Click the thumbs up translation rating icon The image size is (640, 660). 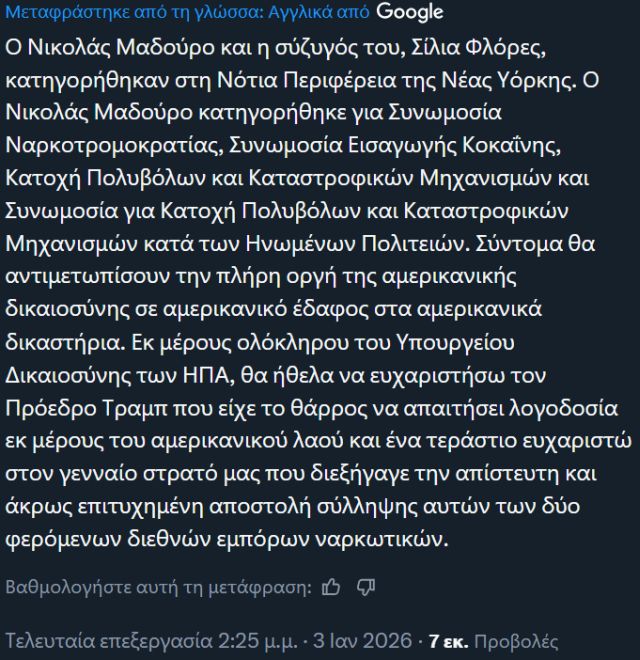click(332, 586)
